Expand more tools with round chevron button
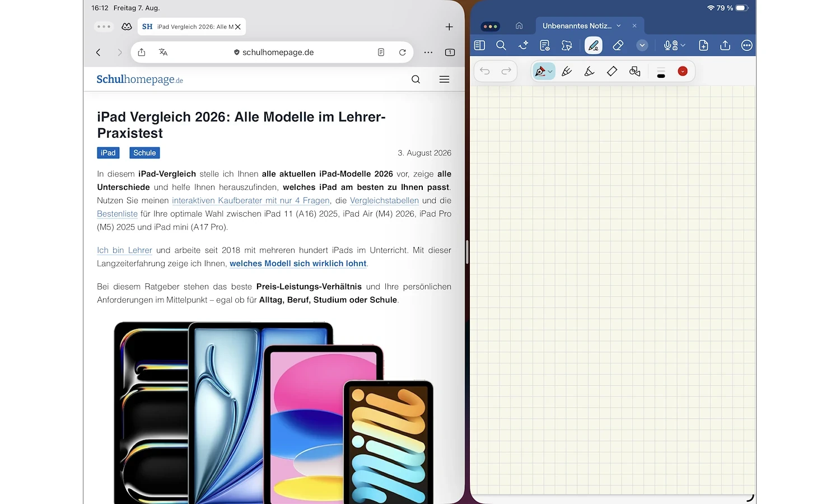Screen dimensions: 840x504 click(x=642, y=45)
